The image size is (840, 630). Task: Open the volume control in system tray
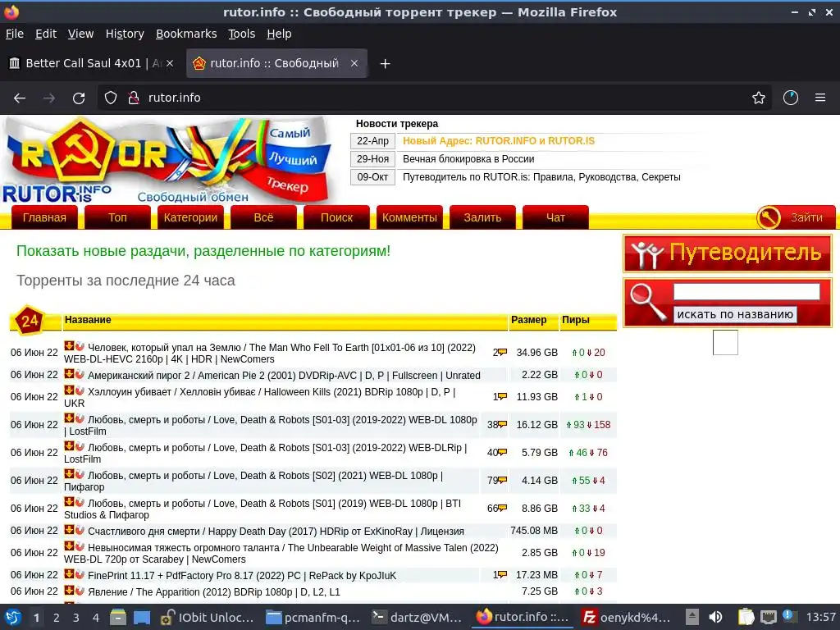tap(715, 617)
